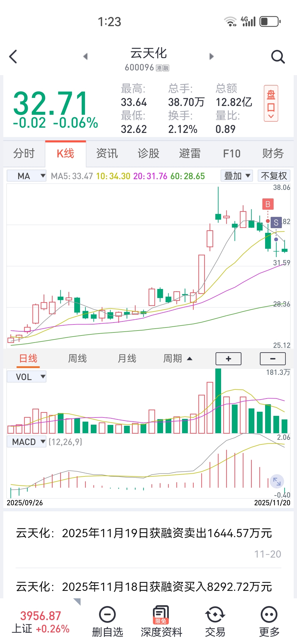This screenshot has height=644, width=297.
Task: Tap the 最高 33.64 value
Action: click(x=134, y=102)
